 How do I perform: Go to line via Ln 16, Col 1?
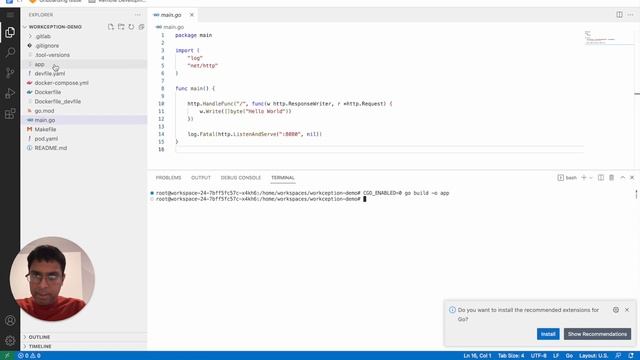pyautogui.click(x=477, y=356)
